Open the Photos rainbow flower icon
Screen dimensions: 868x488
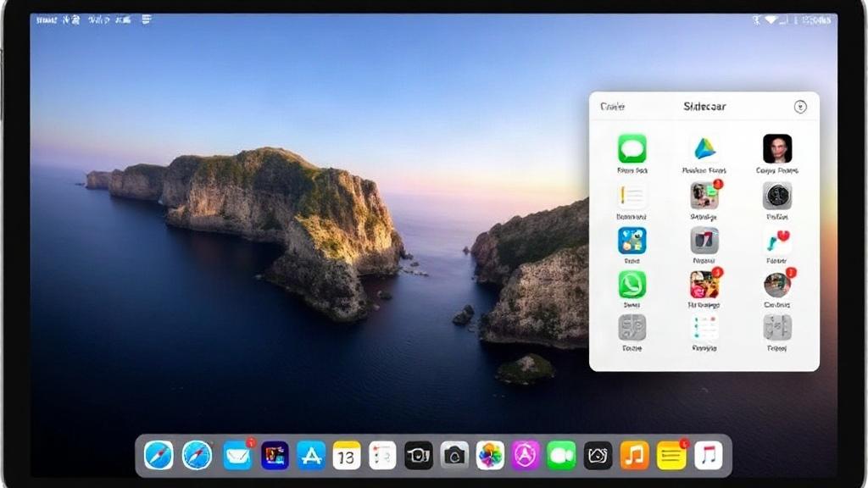[490, 455]
